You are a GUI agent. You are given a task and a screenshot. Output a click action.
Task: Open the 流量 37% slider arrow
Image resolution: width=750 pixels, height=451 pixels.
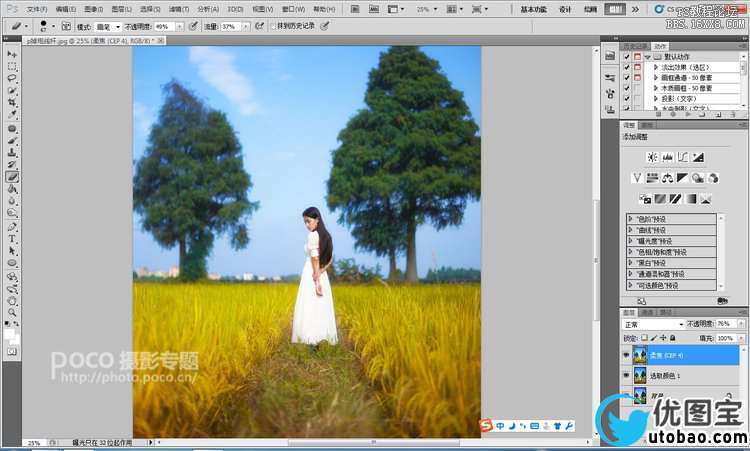[245, 27]
